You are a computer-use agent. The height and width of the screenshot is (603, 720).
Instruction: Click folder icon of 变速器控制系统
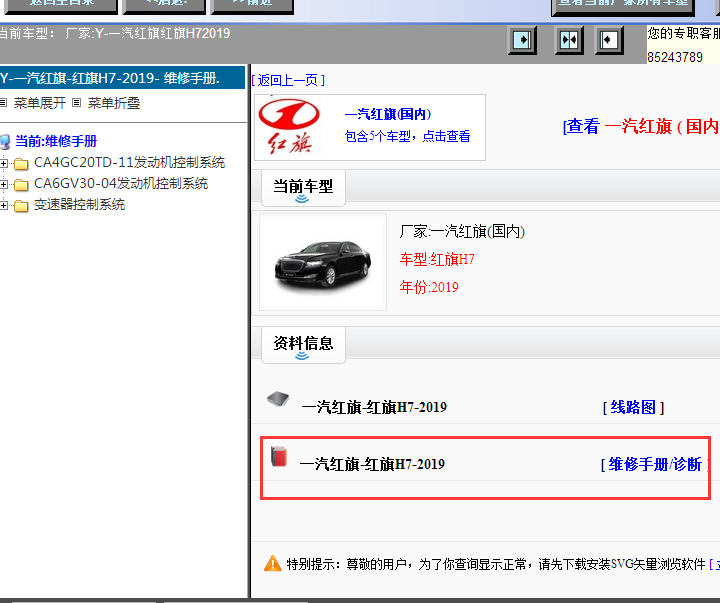click(x=21, y=206)
